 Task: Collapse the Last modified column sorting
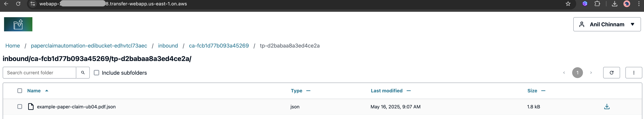pos(409,91)
